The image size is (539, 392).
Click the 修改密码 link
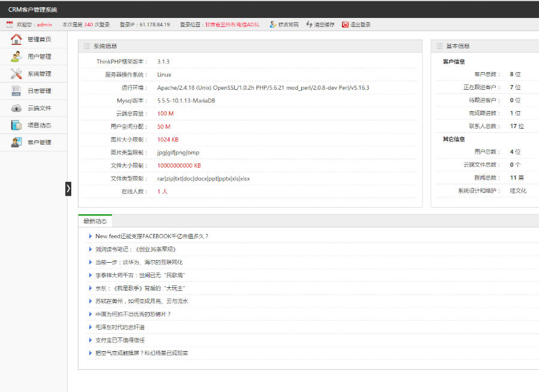[288, 25]
